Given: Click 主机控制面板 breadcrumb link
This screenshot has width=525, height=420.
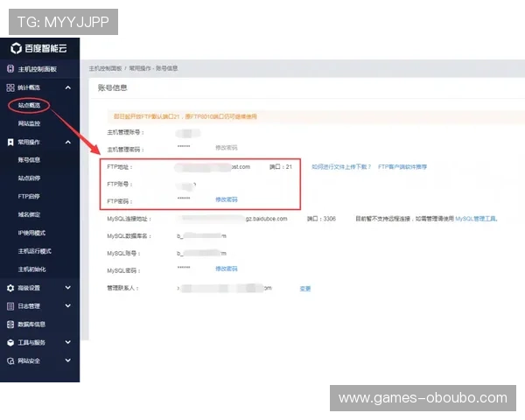Looking at the screenshot, I should click(x=105, y=68).
